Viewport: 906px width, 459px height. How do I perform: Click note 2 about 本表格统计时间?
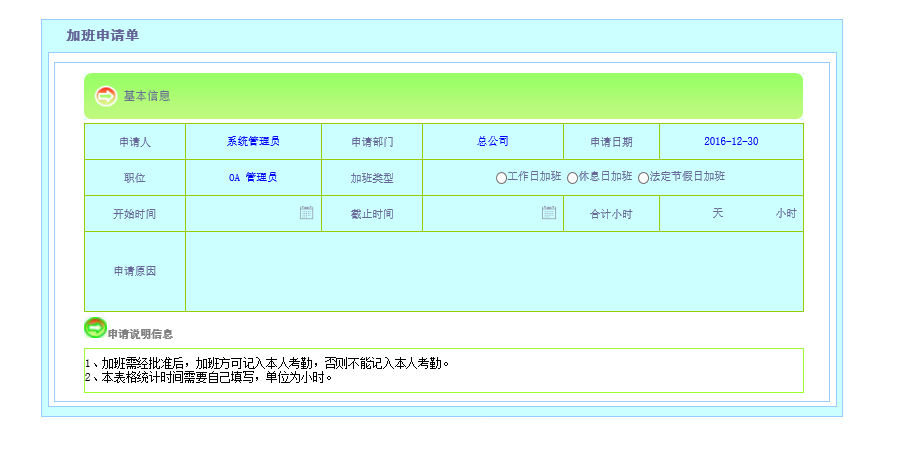tap(209, 377)
